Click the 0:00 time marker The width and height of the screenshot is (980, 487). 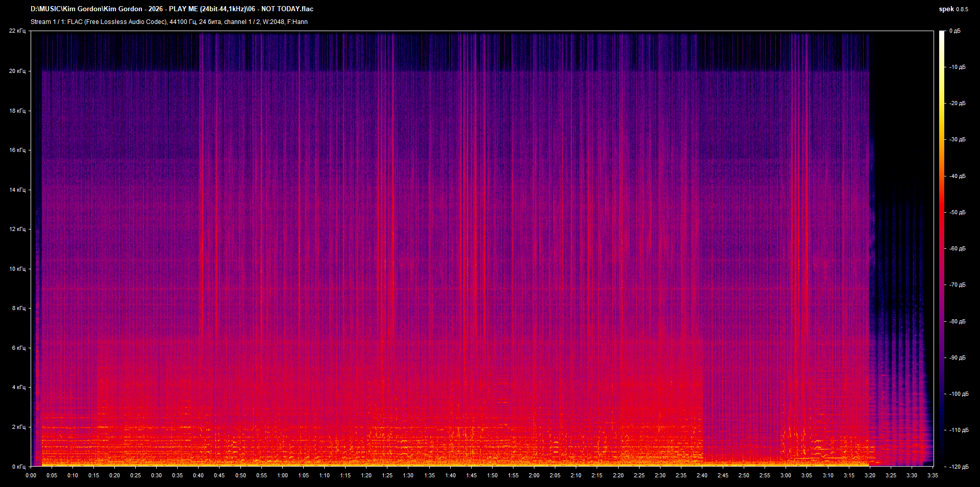point(31,475)
